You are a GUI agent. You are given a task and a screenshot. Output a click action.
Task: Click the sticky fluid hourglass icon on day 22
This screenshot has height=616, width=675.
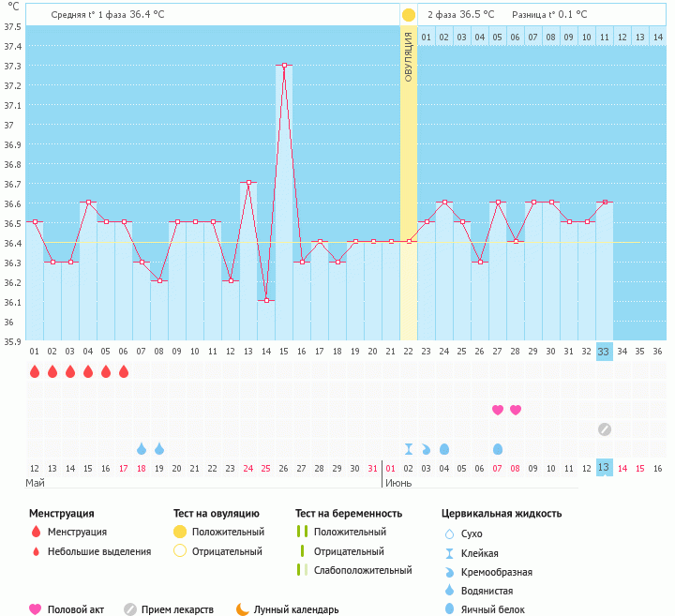[x=409, y=449]
